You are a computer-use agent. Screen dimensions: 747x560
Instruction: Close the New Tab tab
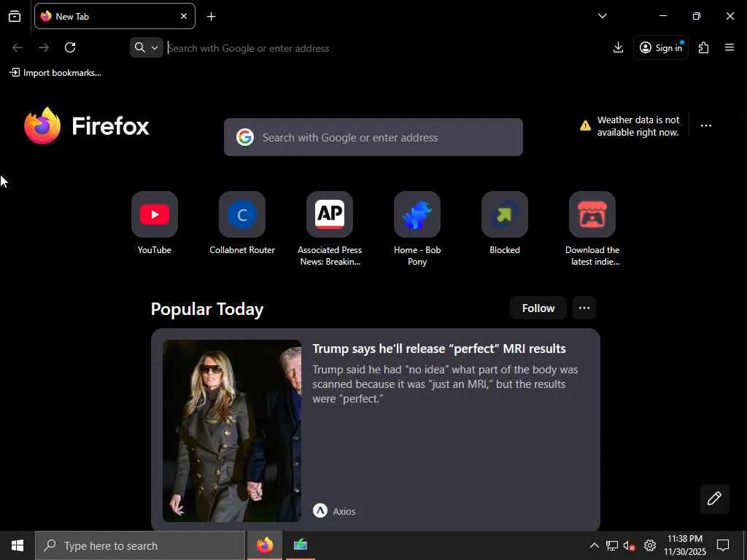coord(184,16)
